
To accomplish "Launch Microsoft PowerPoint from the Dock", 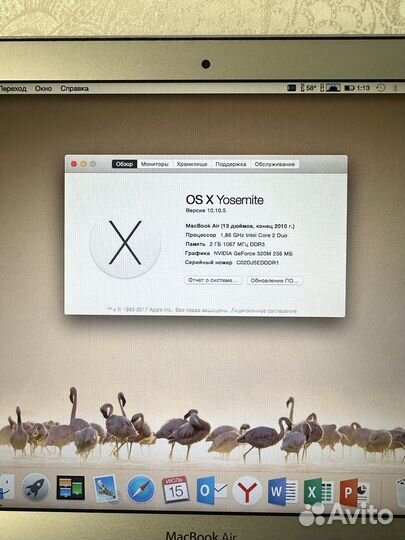I will pos(354,492).
